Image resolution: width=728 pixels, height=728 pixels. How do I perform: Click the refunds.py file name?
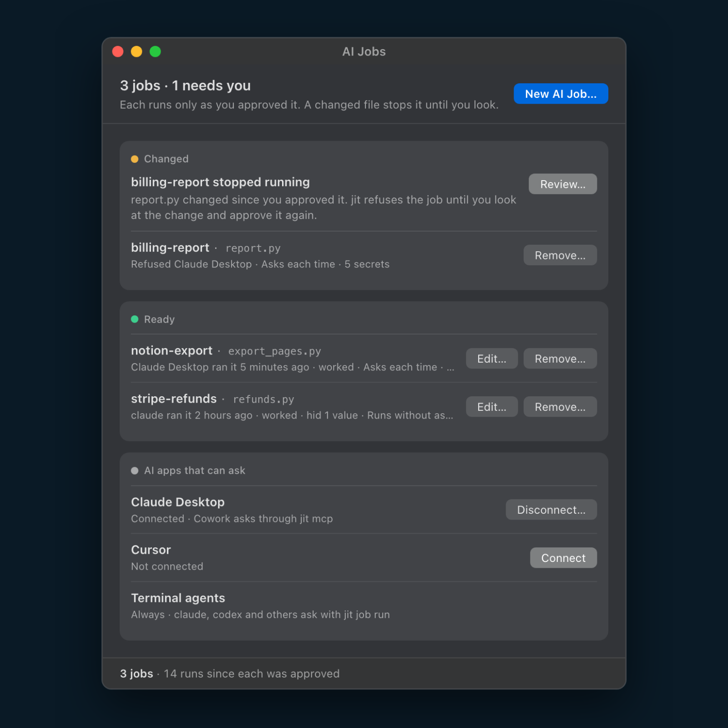263,399
